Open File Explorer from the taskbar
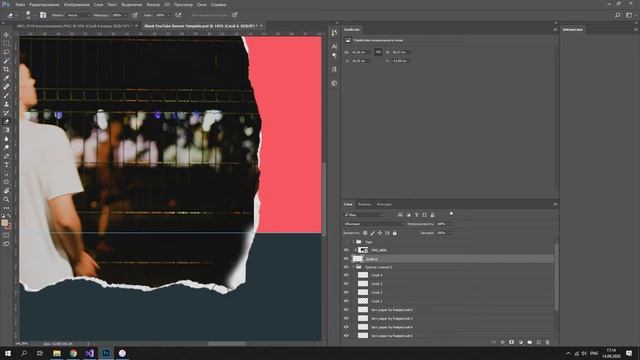Image resolution: width=640 pixels, height=360 pixels. [x=57, y=353]
